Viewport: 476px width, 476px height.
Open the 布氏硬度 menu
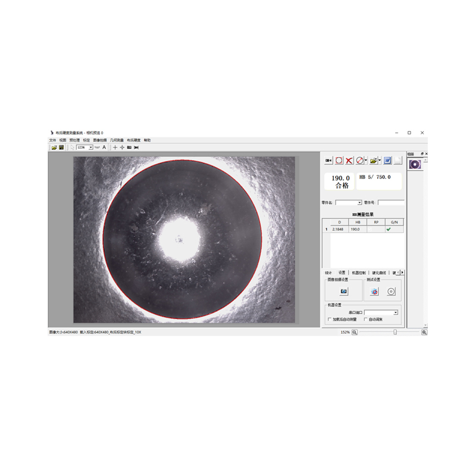coord(134,140)
